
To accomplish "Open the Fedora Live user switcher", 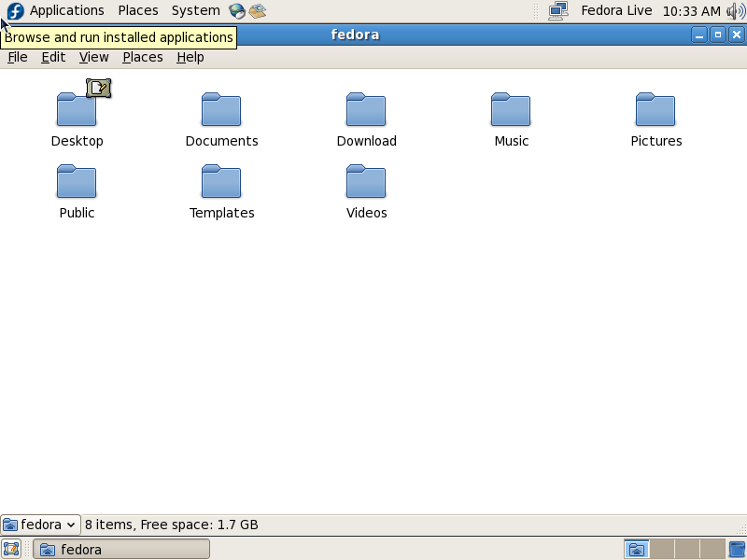I will 616,10.
